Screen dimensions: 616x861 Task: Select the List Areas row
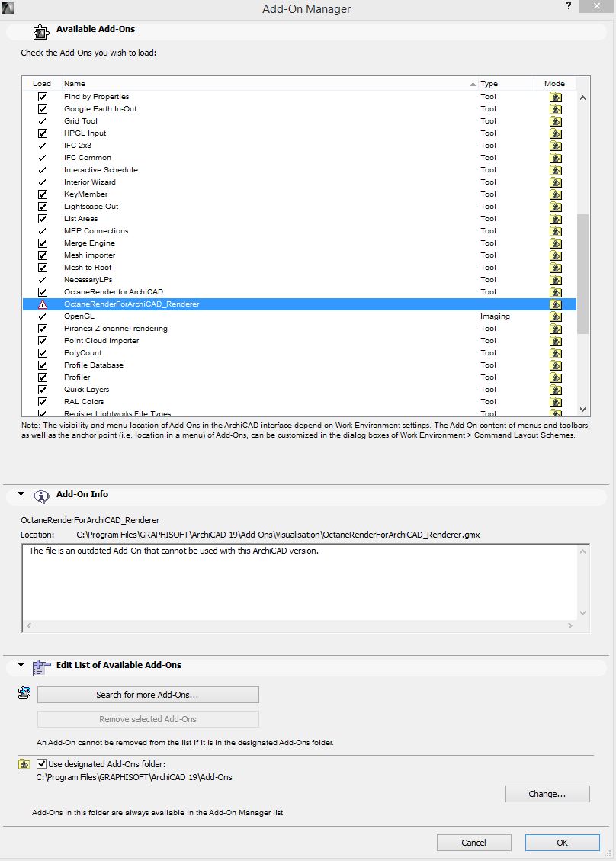point(299,219)
